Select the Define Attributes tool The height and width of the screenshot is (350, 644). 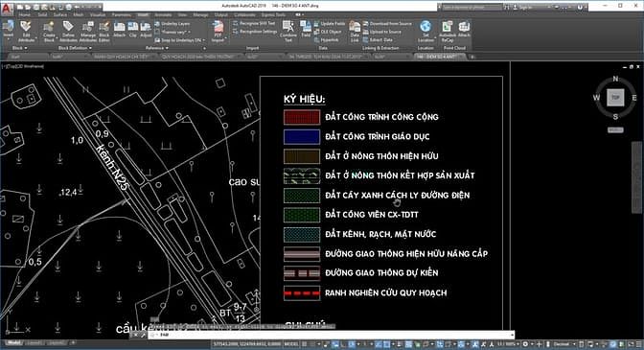[x=68, y=32]
